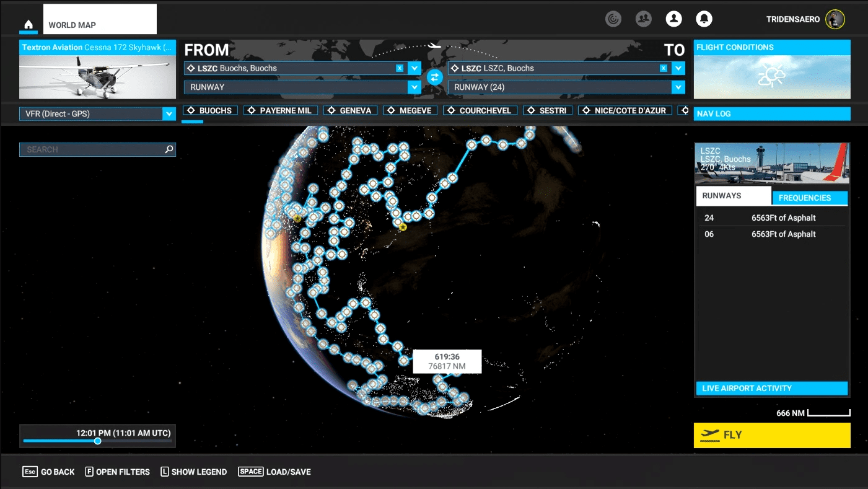The image size is (868, 489).
Task: Open the player profile icon
Action: click(673, 19)
